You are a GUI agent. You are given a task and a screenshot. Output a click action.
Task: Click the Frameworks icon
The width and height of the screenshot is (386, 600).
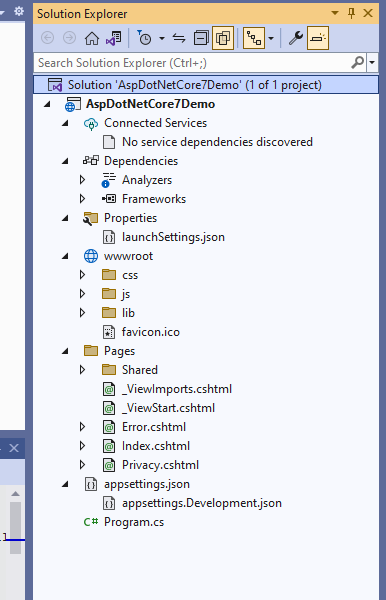coord(109,199)
